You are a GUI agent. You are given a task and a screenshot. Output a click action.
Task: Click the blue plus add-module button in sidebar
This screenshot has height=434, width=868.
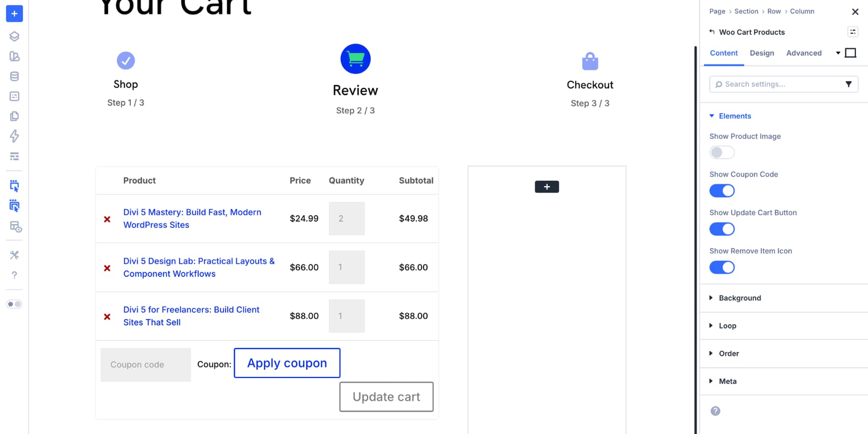pos(14,14)
